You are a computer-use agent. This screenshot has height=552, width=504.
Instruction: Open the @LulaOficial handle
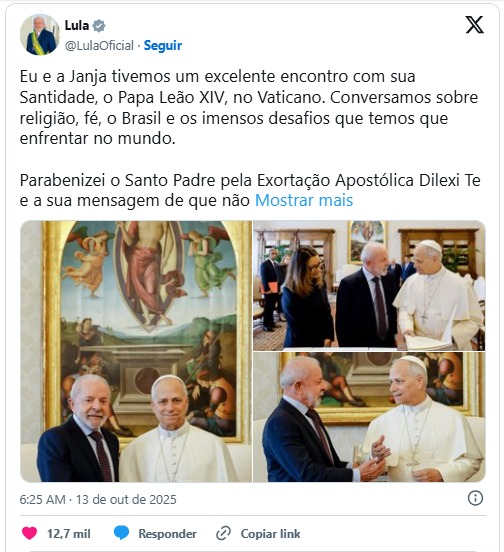[99, 45]
